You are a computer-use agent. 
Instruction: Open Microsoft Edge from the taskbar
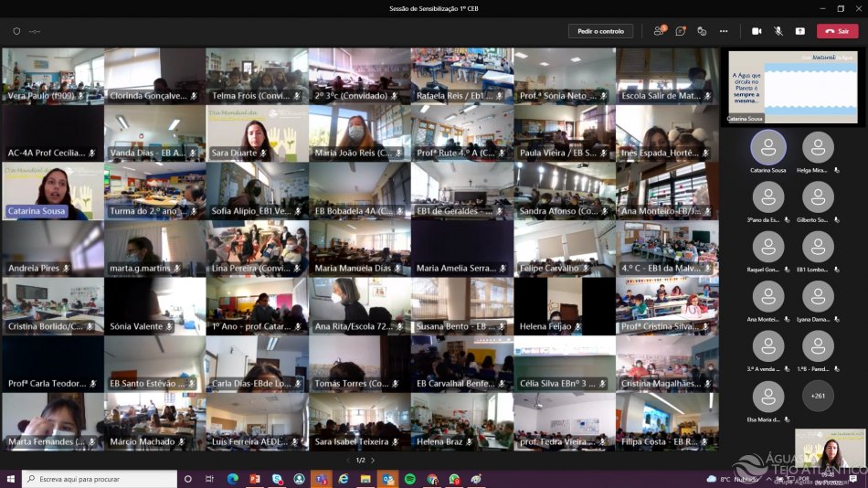(232, 479)
